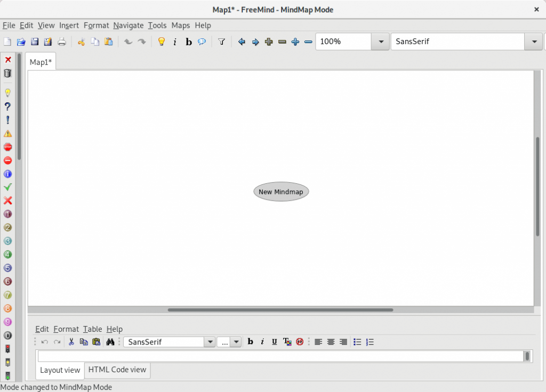Add the green check mark icon to node
The height and width of the screenshot is (392, 546).
[x=7, y=187]
